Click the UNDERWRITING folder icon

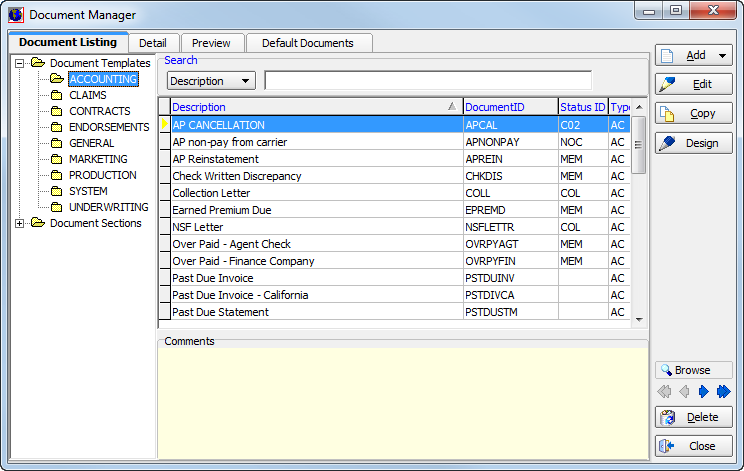coord(57,207)
